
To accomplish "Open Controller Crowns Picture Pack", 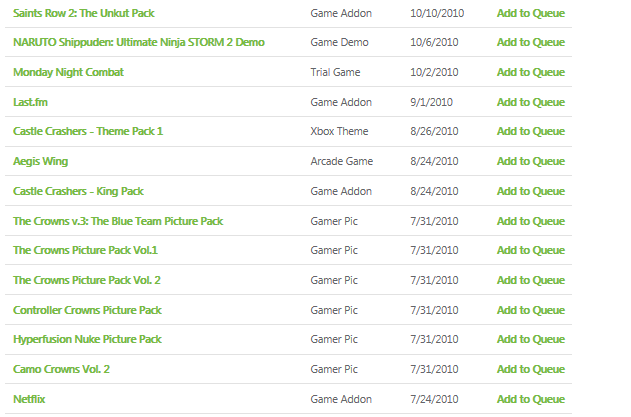I will point(87,310).
